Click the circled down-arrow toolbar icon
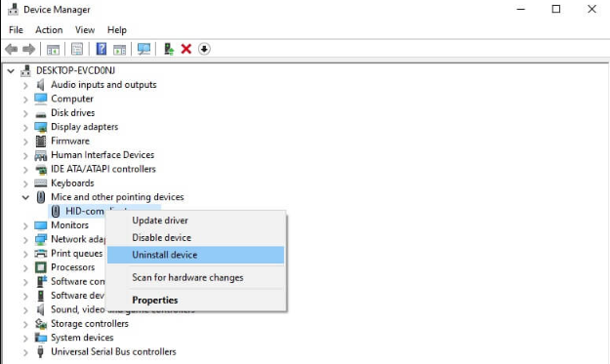 pyautogui.click(x=204, y=49)
